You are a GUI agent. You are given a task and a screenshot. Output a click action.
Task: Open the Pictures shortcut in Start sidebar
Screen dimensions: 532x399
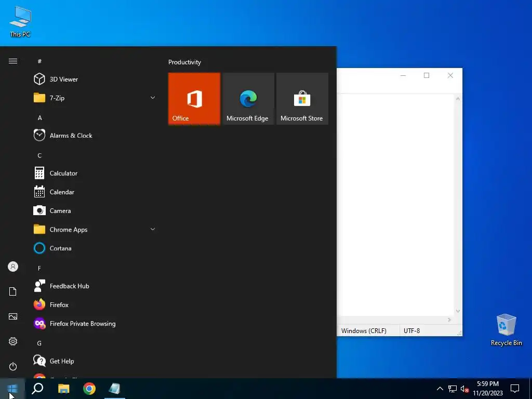coord(13,316)
